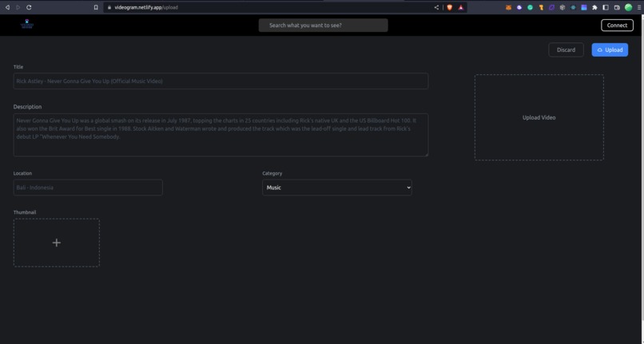644x344 pixels.
Task: Click the 'Description' field label
Action: 27,107
